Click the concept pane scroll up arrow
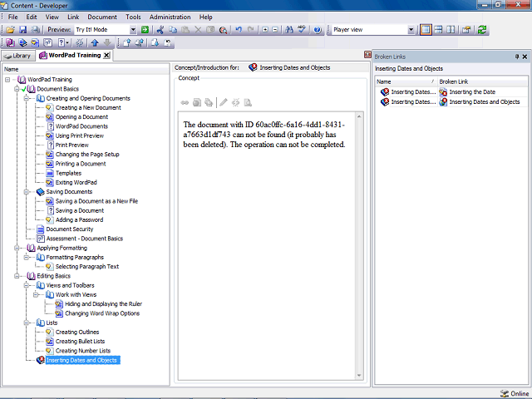Image resolution: width=532 pixels, height=399 pixels. point(359,116)
